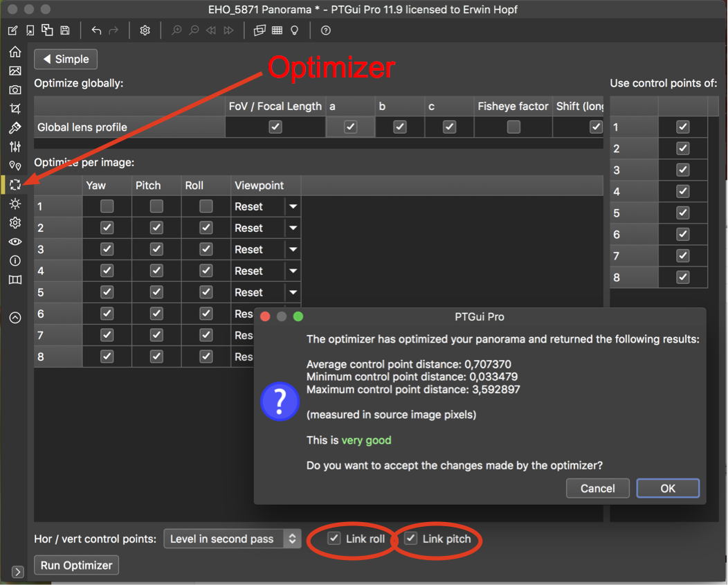Select the Optimizer sidebar icon

(x=15, y=184)
